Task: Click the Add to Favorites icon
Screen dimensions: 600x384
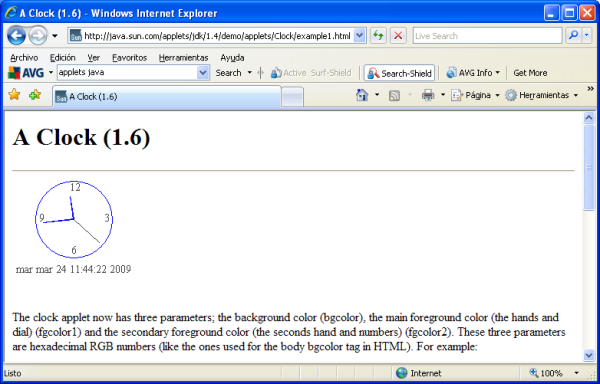Action: click(34, 94)
